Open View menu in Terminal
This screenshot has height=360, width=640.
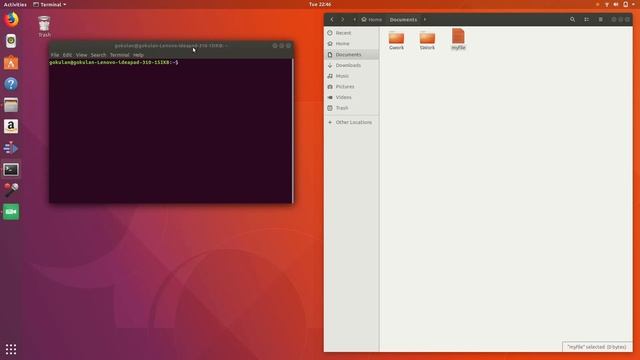(81, 55)
